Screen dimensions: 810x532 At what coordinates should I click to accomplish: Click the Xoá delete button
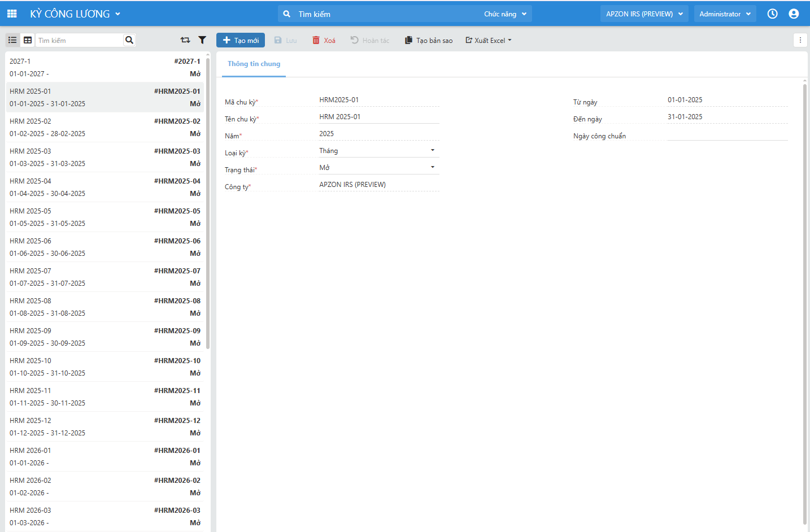pyautogui.click(x=324, y=40)
